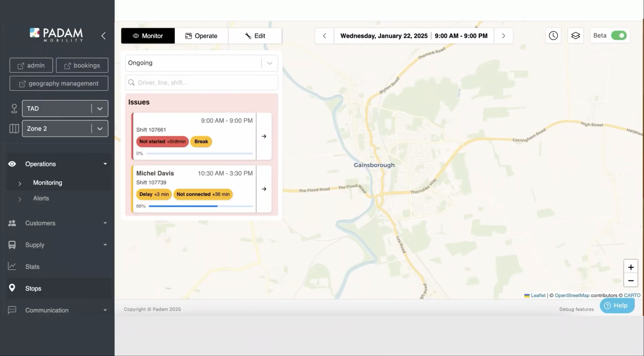
Task: Switch to the Operate tab
Action: [201, 36]
